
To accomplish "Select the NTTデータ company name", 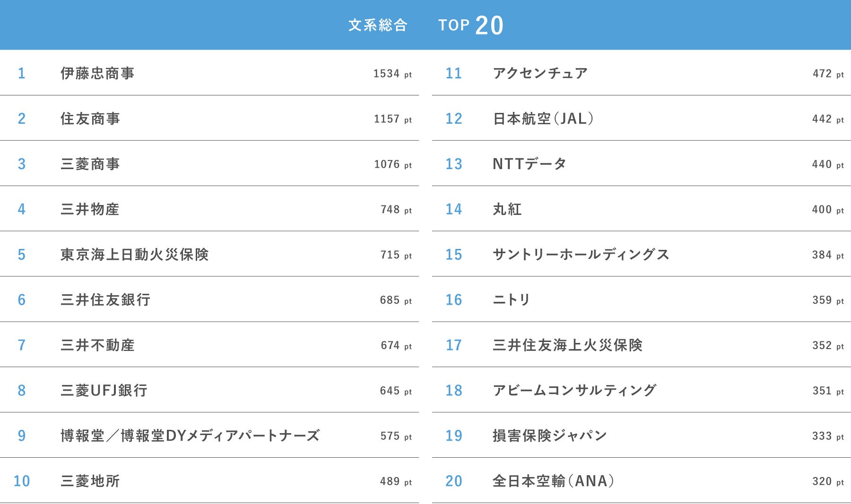I will pyautogui.click(x=530, y=164).
